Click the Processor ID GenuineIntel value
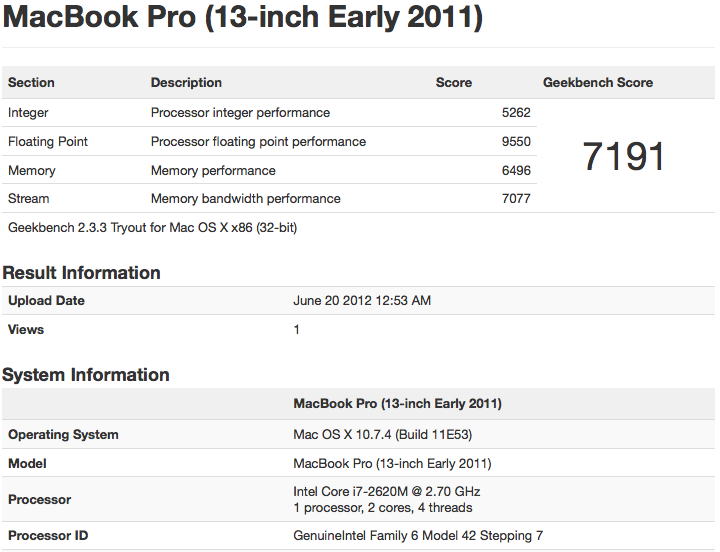This screenshot has width=720, height=552. [418, 536]
